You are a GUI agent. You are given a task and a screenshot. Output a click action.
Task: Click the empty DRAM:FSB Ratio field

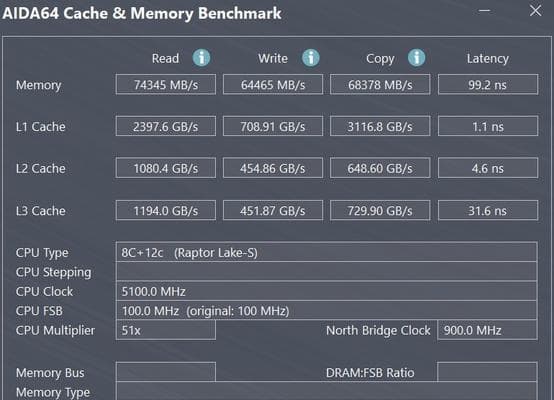[487, 372]
